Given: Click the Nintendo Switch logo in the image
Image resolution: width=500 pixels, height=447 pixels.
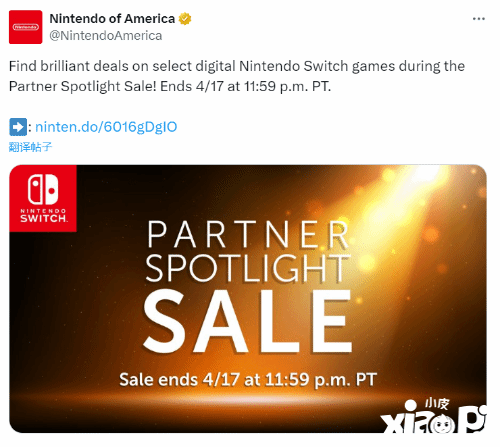Looking at the screenshot, I should pos(43,198).
